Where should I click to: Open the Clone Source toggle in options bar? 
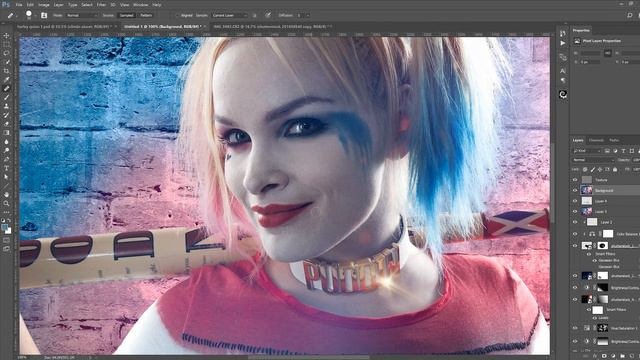tap(44, 15)
